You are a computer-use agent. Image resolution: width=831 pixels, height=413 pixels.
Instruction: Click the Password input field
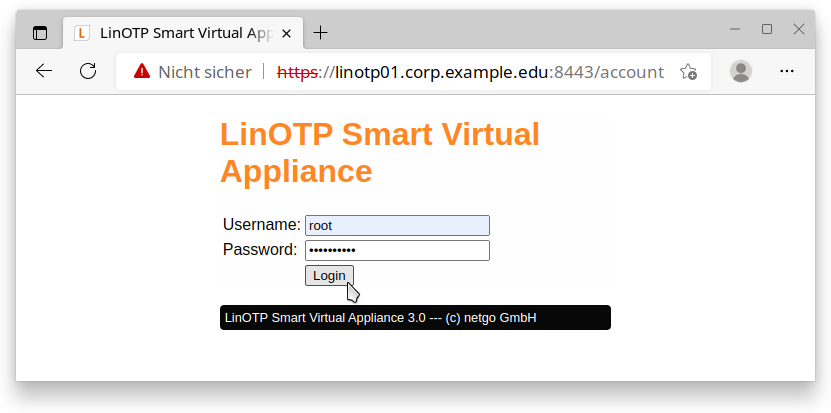[397, 250]
